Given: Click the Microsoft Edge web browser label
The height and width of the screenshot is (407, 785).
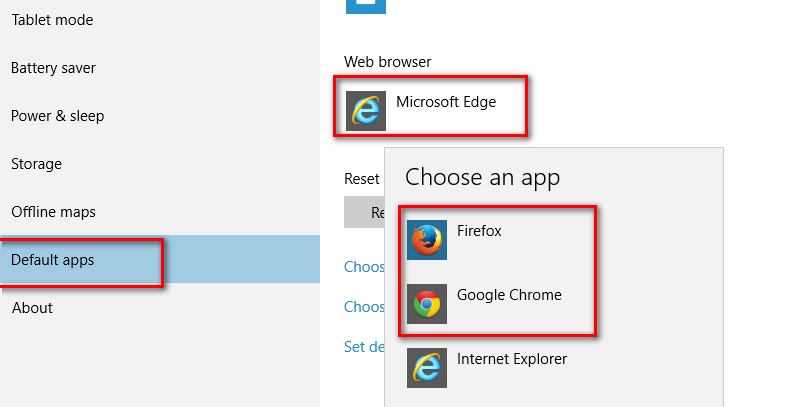Looking at the screenshot, I should coord(446,102).
